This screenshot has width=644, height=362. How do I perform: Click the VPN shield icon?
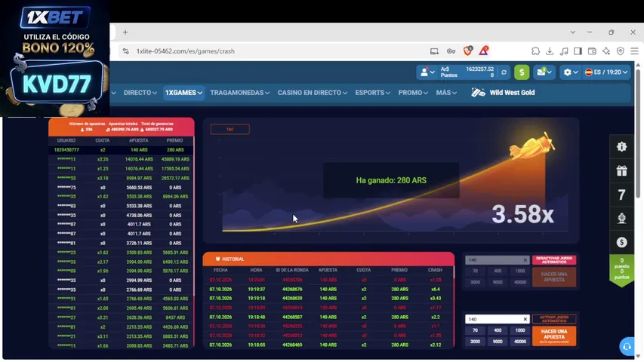620,51
